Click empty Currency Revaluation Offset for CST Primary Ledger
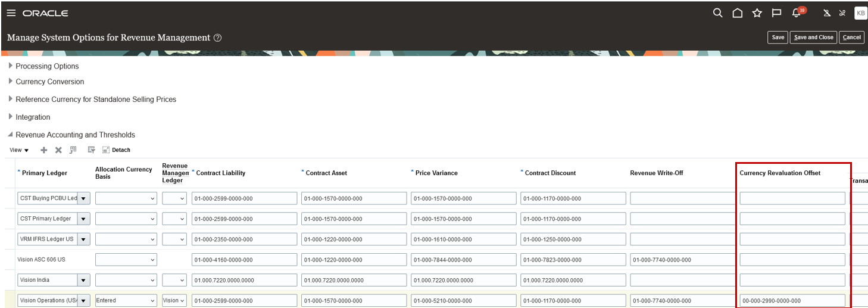The image size is (868, 308). coord(792,219)
